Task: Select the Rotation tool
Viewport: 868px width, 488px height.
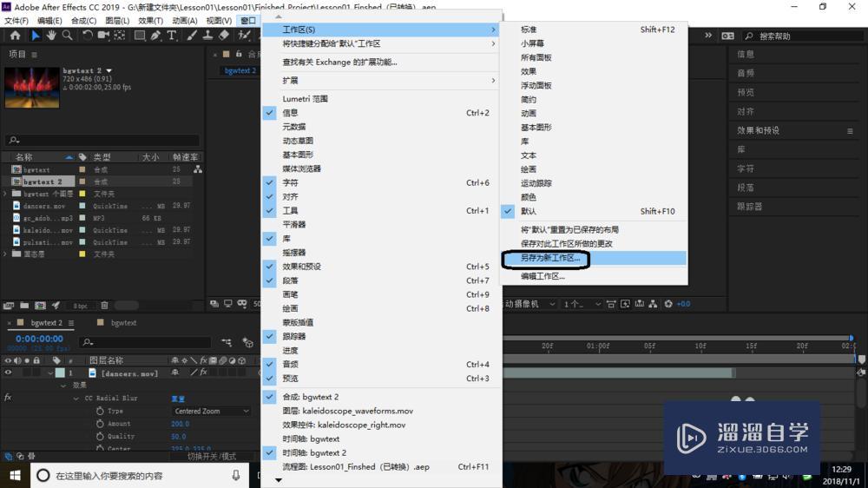Action: [87, 36]
